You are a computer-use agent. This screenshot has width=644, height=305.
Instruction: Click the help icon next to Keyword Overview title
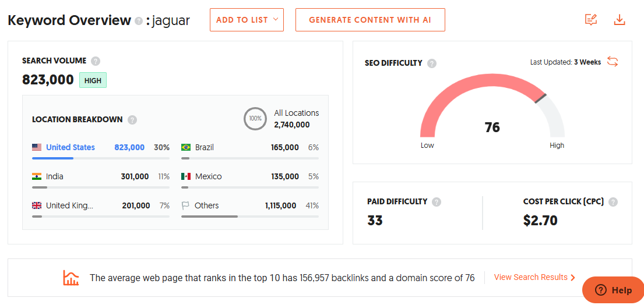point(139,21)
